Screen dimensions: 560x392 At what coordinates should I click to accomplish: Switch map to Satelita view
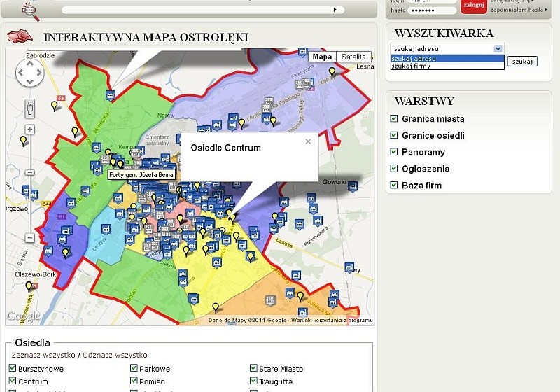[353, 57]
